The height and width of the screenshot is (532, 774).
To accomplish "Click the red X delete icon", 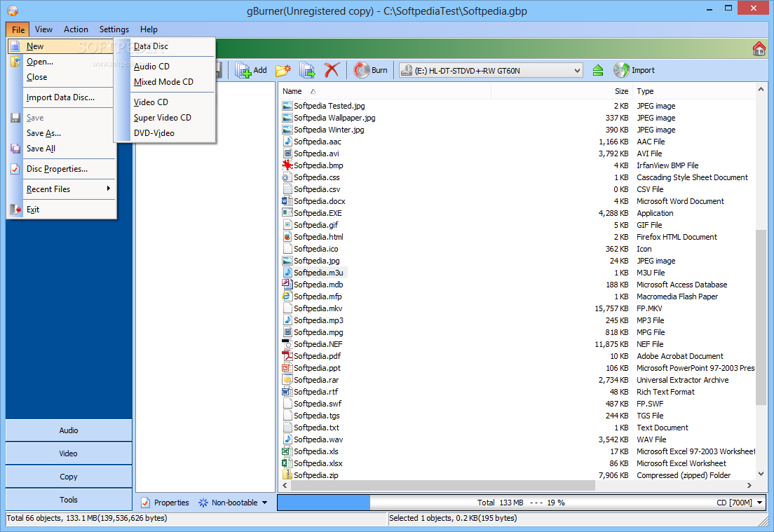I will (x=332, y=70).
